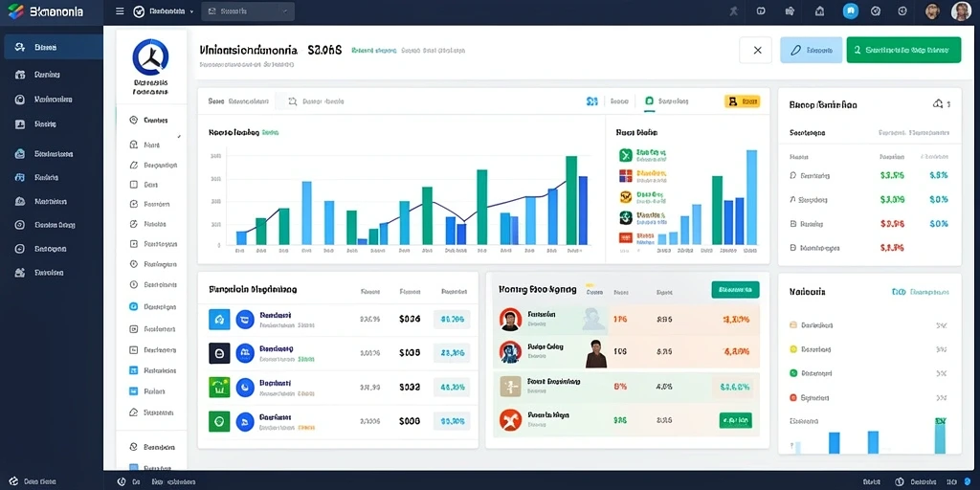Click the X button beside edit button
Screen dimensions: 980x490
click(x=756, y=50)
